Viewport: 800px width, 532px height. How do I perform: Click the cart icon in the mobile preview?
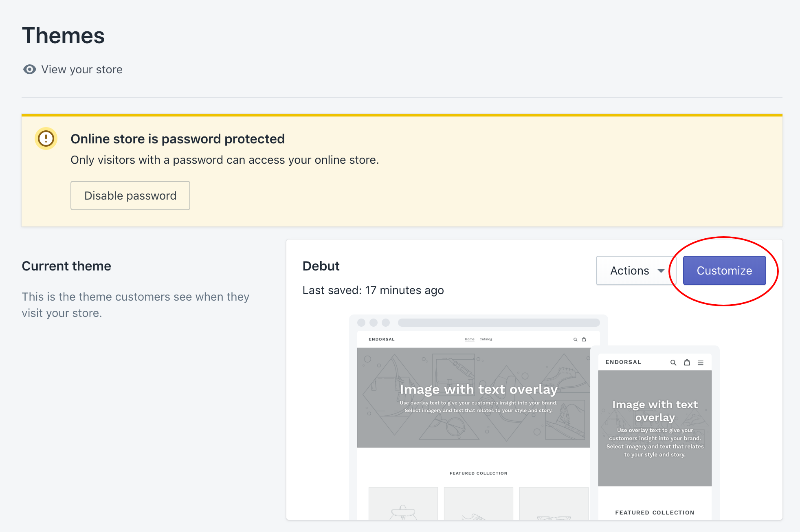[687, 362]
